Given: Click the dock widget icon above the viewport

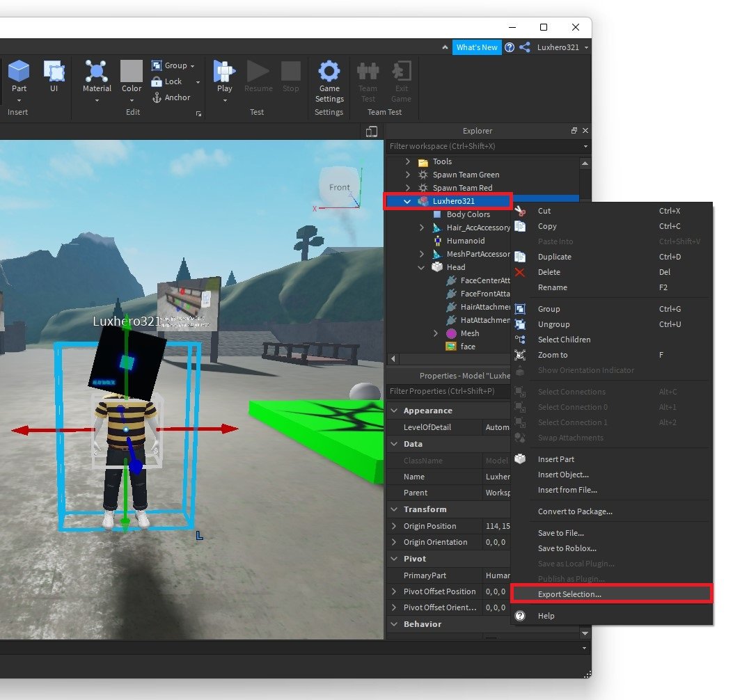Looking at the screenshot, I should coord(371,131).
